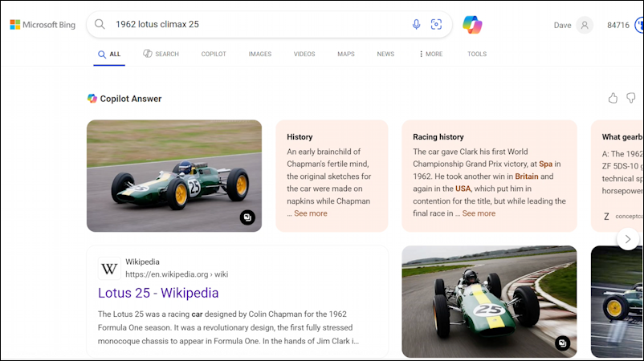Switch to the IMAGES tab

(259, 55)
